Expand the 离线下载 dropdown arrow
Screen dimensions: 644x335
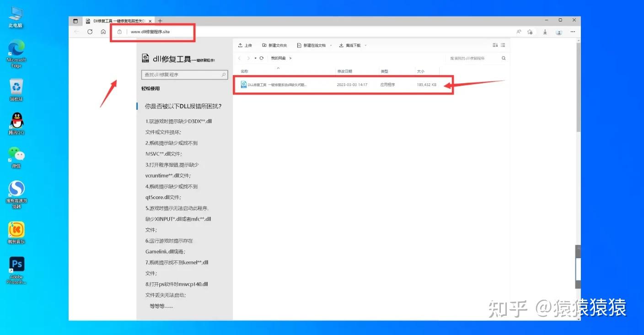point(365,45)
